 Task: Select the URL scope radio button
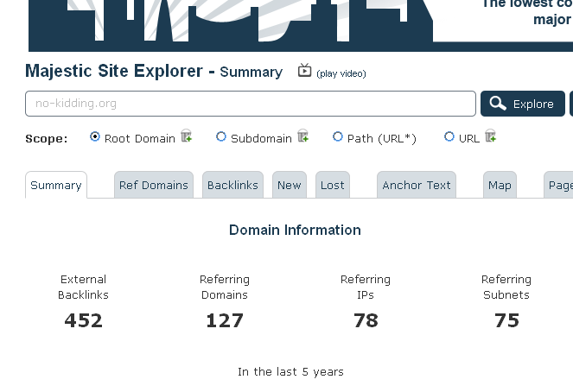[x=449, y=137]
